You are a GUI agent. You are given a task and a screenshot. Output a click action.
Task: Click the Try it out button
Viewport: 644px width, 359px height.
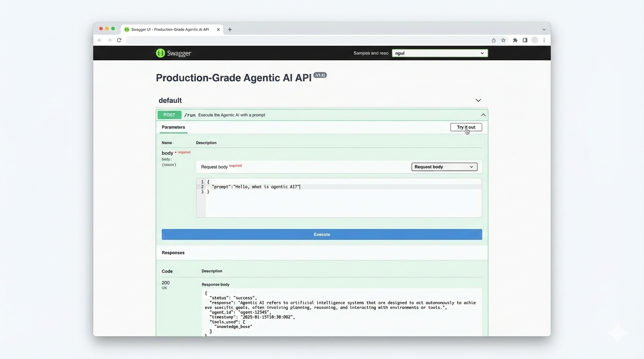[x=466, y=127]
